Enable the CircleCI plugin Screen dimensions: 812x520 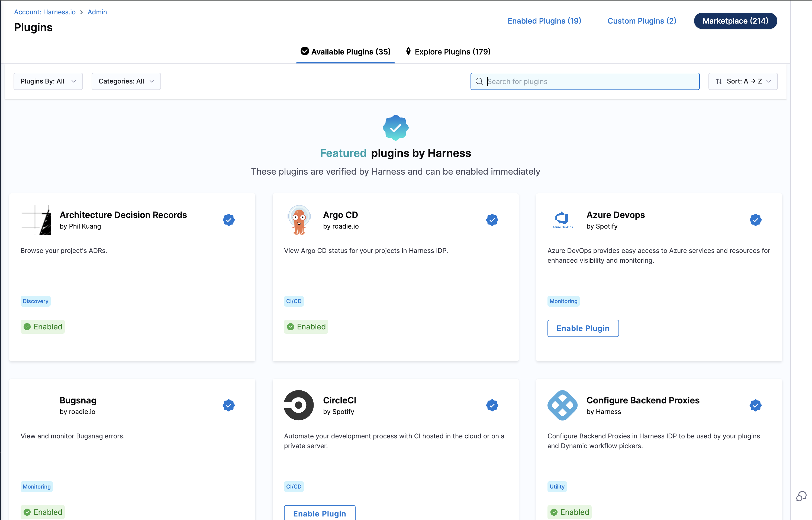(319, 513)
